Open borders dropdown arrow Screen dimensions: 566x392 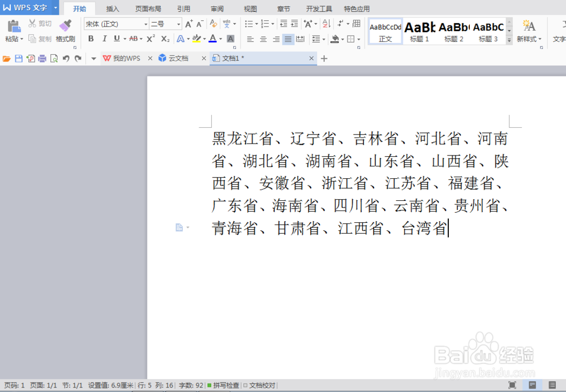click(359, 39)
